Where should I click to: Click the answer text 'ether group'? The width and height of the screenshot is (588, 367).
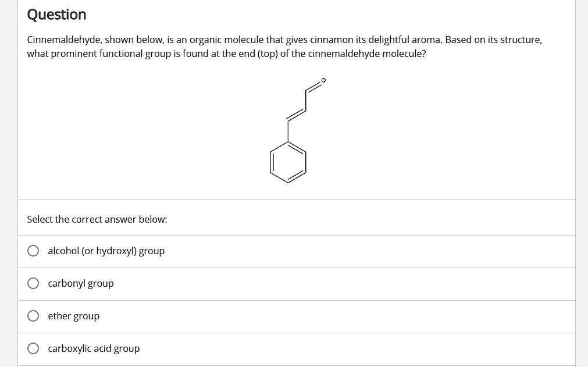[x=73, y=316]
